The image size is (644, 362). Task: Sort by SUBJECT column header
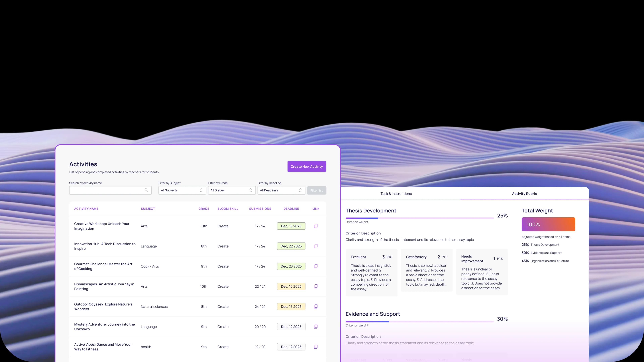(148, 209)
